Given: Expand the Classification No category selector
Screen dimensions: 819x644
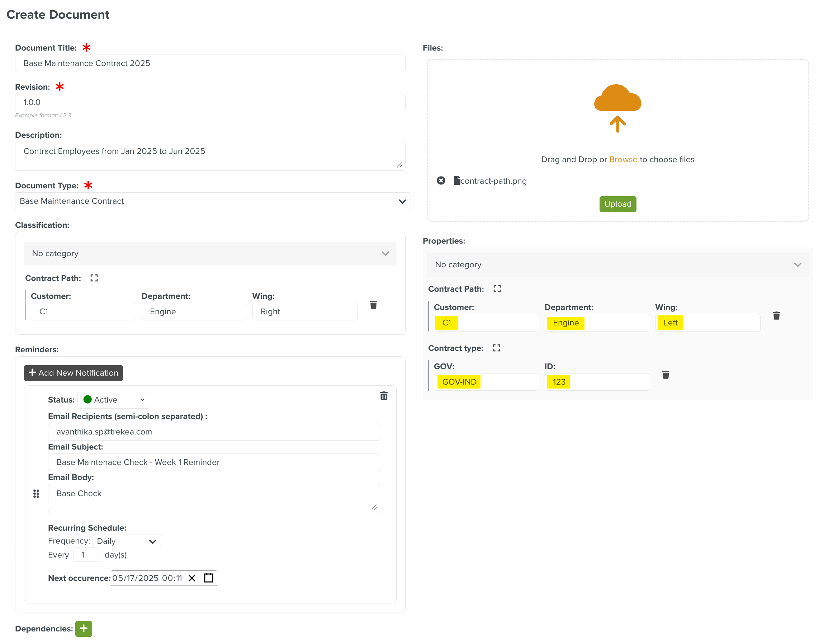Looking at the screenshot, I should 210,253.
